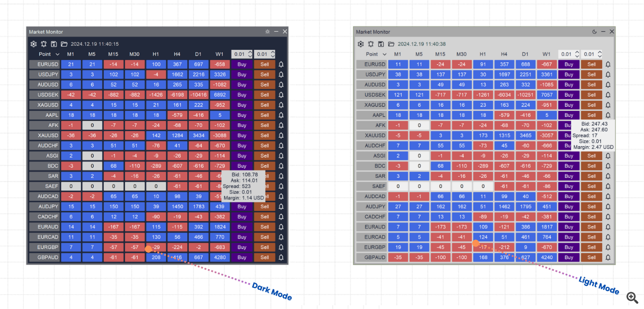This screenshot has width=644, height=309.
Task: Toggle GBPAUD alert bell in light window
Action: tap(608, 257)
